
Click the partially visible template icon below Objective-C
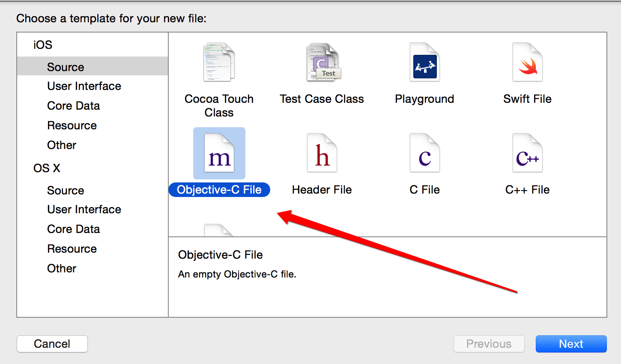219,230
